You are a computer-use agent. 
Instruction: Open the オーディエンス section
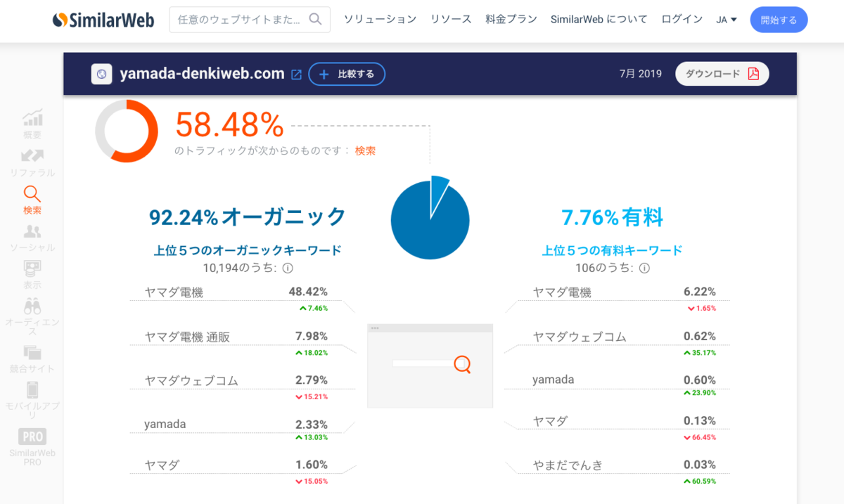tap(32, 306)
